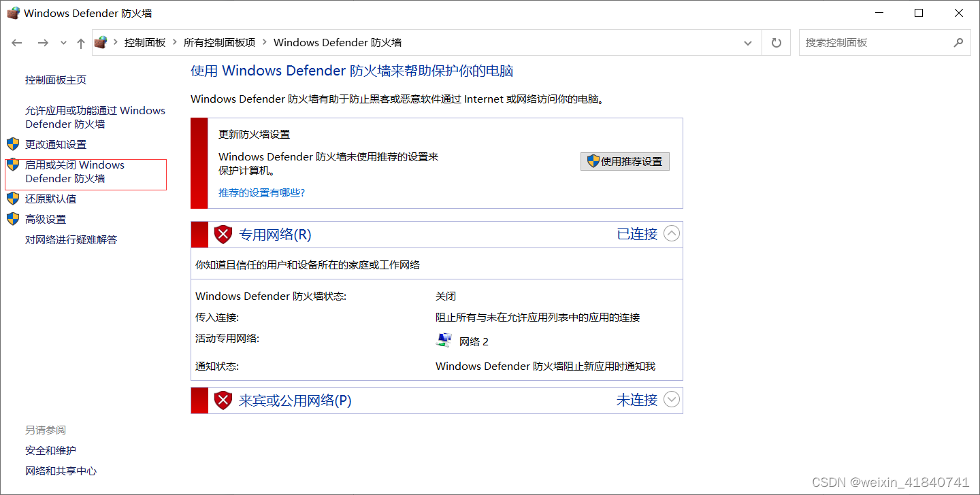980x495 pixels.
Task: Click the 更新防火墙设置 heading
Action: coord(255,135)
